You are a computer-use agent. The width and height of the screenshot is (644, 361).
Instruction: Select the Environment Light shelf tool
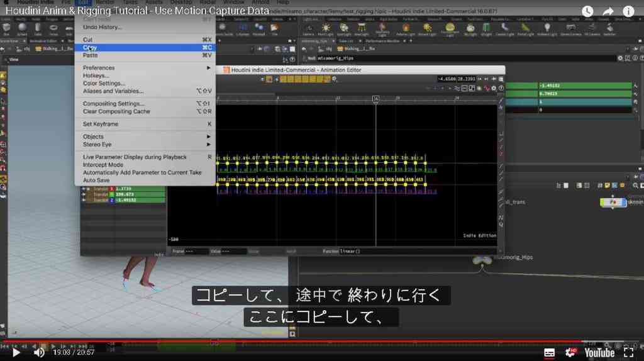point(450,29)
